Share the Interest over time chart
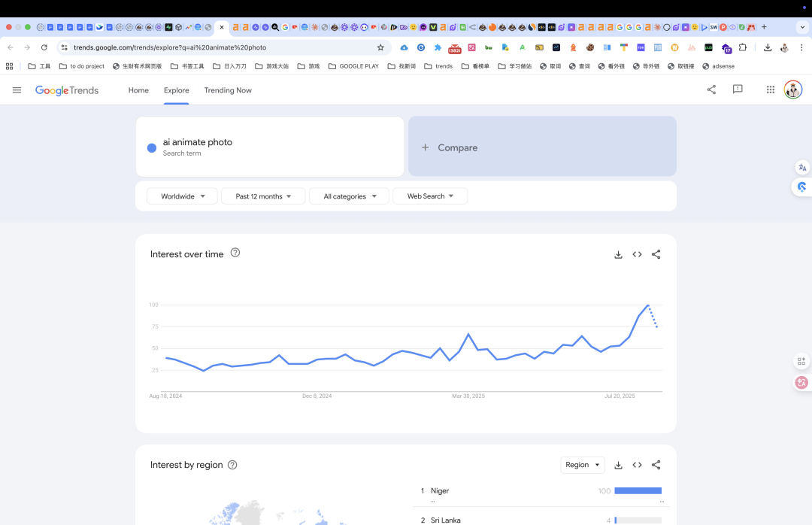Screen dimensions: 812x525 point(656,254)
